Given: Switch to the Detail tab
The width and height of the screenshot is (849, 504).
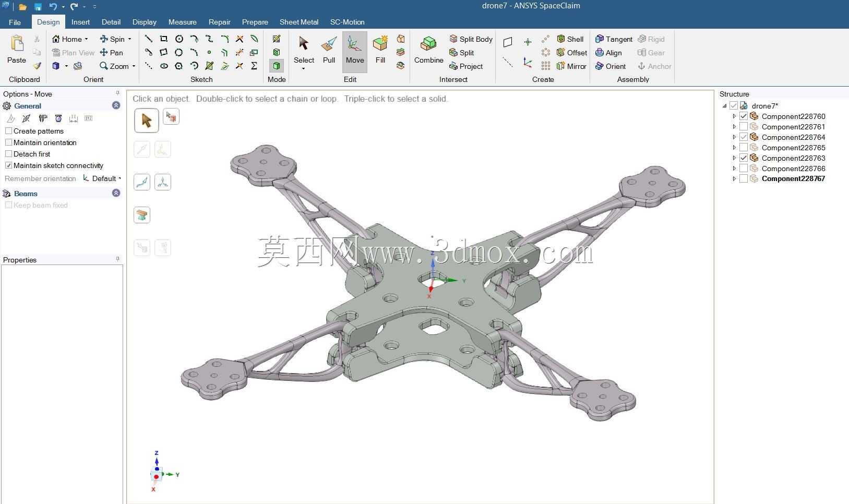Looking at the screenshot, I should (111, 22).
